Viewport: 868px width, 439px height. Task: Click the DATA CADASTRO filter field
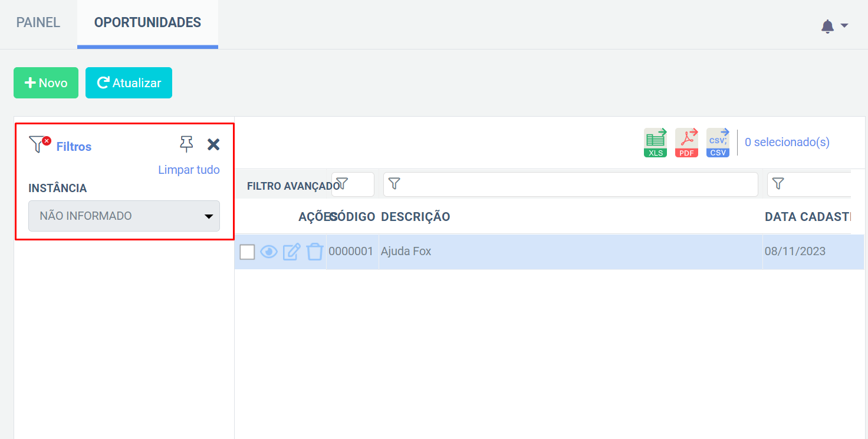tap(809, 184)
